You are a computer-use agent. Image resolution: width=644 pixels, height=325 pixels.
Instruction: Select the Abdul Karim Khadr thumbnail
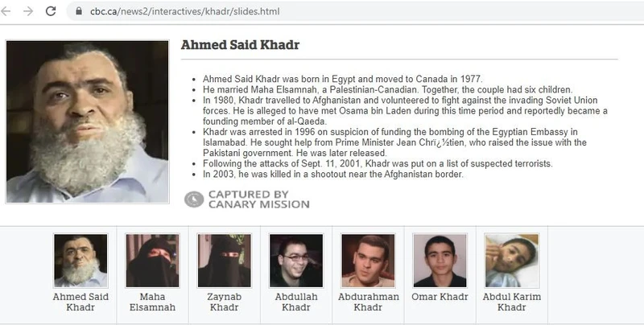[x=511, y=261]
